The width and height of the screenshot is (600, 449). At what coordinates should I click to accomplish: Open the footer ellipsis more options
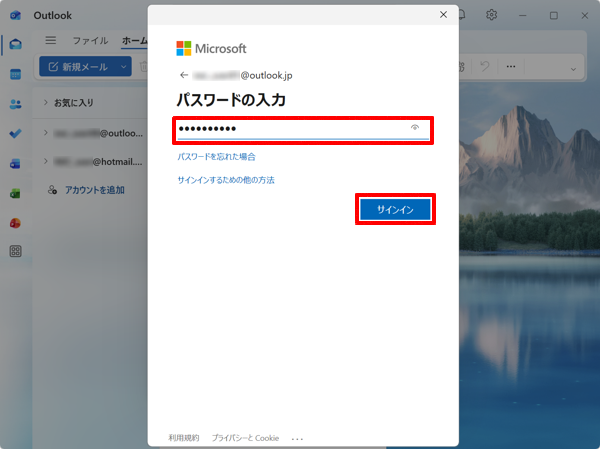[x=297, y=439]
